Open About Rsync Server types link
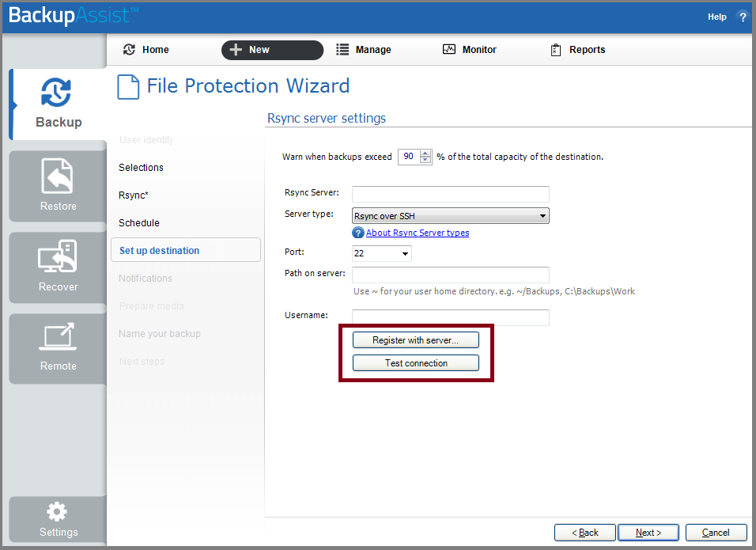This screenshot has height=550, width=756. click(x=418, y=233)
